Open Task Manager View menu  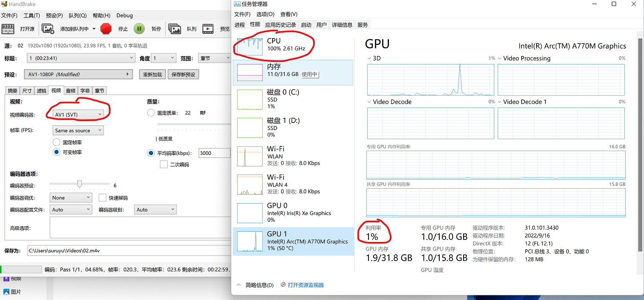point(289,14)
